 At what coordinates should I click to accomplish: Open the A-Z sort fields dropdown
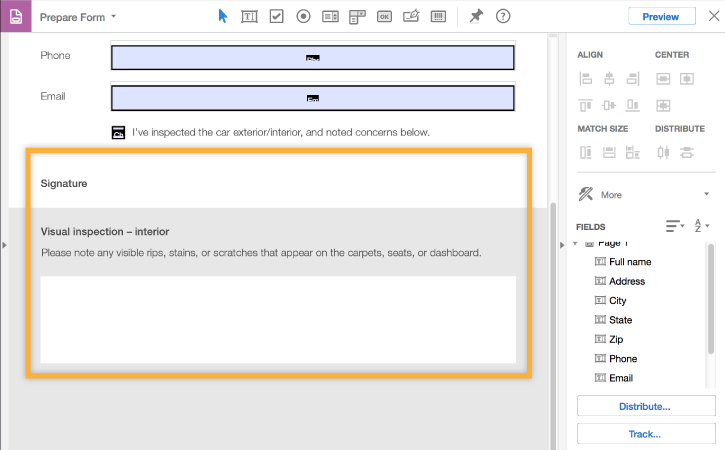point(701,226)
